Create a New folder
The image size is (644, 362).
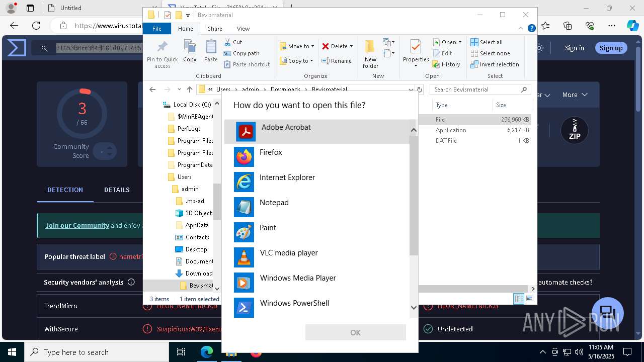[370, 54]
